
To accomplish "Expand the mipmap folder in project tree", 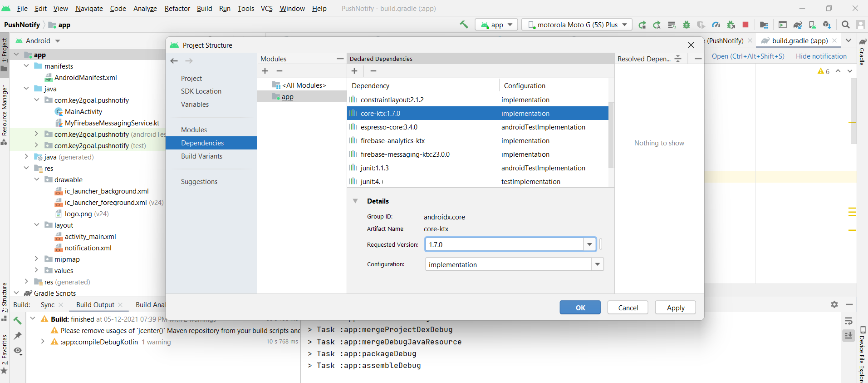I will point(36,259).
